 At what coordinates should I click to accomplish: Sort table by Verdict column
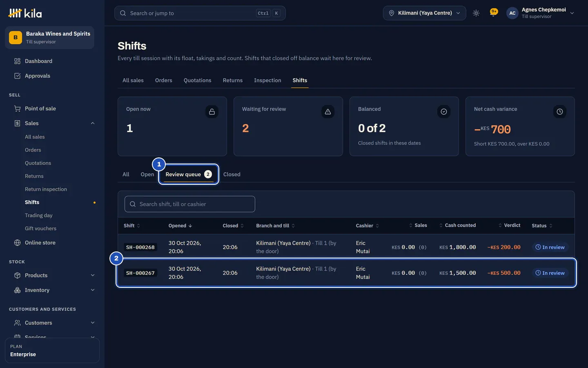(x=509, y=225)
